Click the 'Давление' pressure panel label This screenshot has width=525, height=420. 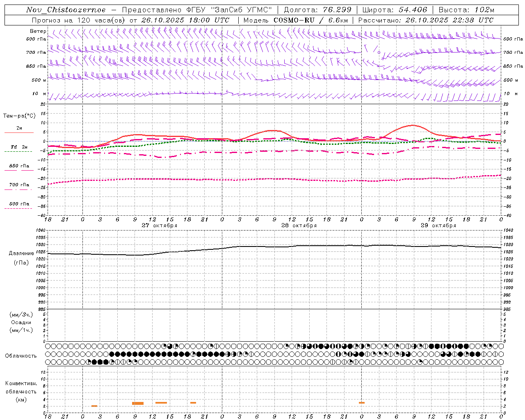[x=21, y=253]
